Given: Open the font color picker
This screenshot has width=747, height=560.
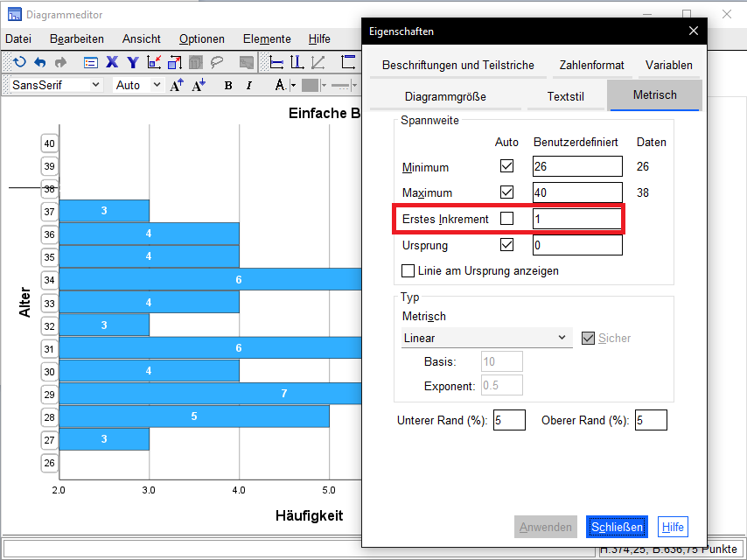Looking at the screenshot, I should click(280, 85).
